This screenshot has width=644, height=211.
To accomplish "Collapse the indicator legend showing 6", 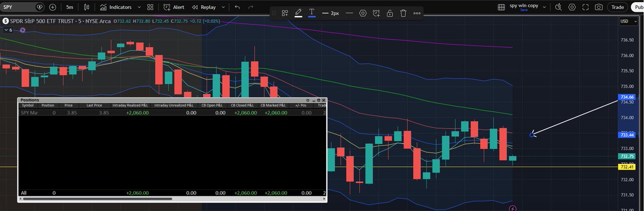I will [x=8, y=30].
